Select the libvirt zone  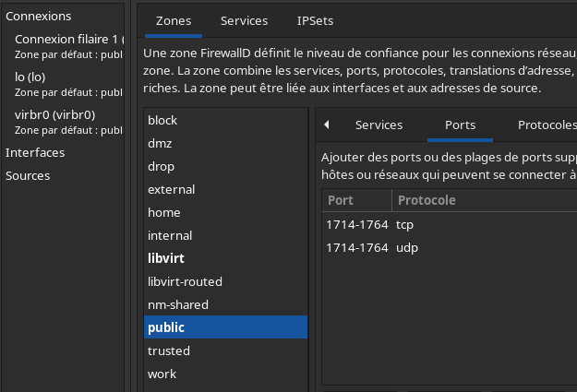pos(166,259)
